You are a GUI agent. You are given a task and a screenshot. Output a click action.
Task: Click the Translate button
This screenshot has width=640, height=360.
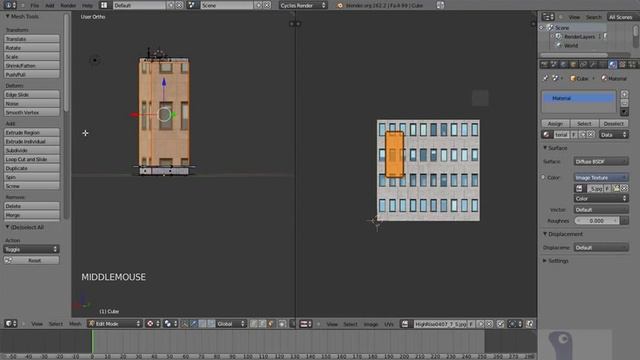pyautogui.click(x=31, y=39)
